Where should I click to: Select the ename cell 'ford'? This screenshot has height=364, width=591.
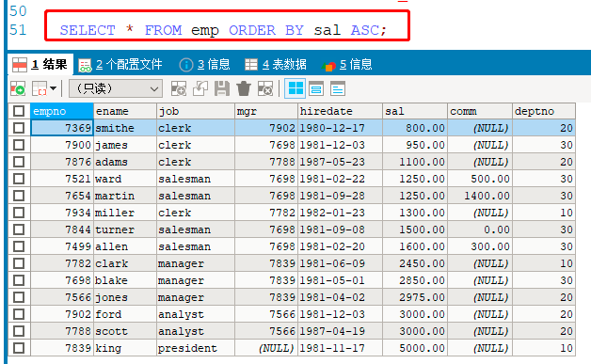[125, 314]
